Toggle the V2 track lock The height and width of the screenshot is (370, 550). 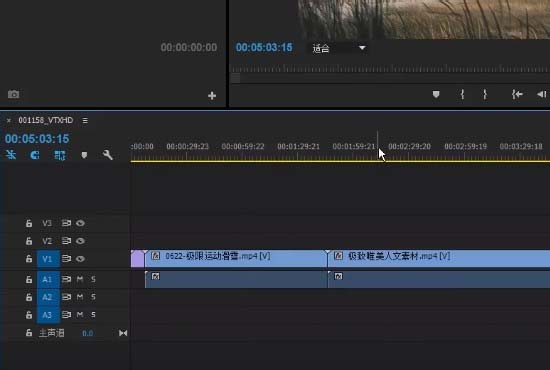tap(29, 241)
